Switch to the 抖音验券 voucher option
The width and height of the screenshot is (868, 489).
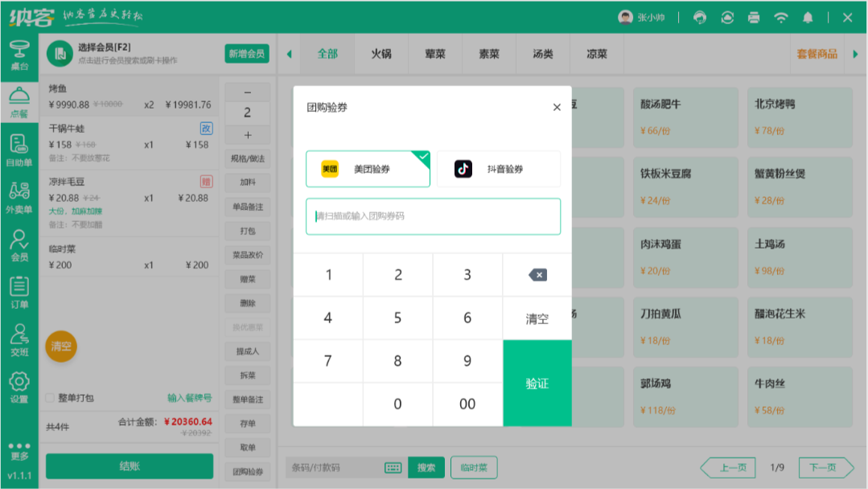point(499,169)
